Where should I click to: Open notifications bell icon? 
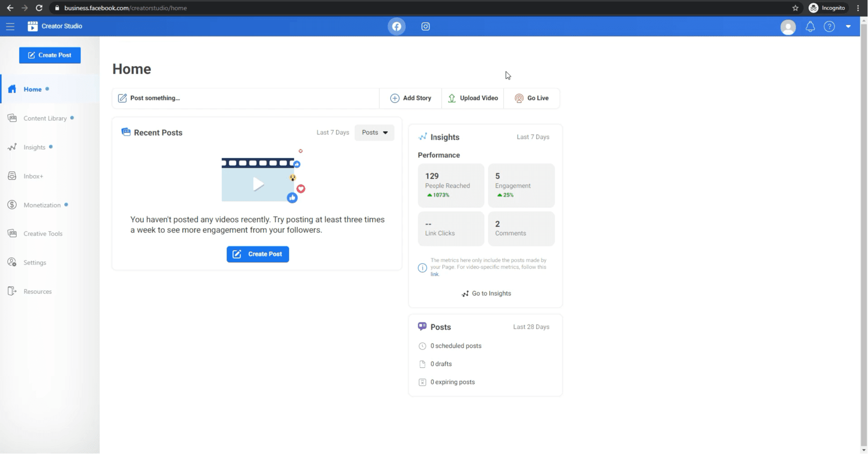pyautogui.click(x=810, y=26)
